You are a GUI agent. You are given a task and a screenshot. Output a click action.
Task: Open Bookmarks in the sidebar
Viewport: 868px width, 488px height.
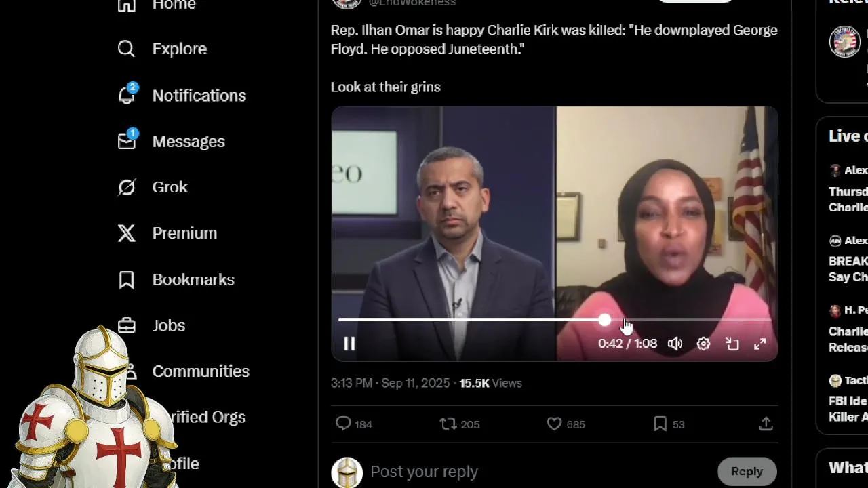point(176,279)
